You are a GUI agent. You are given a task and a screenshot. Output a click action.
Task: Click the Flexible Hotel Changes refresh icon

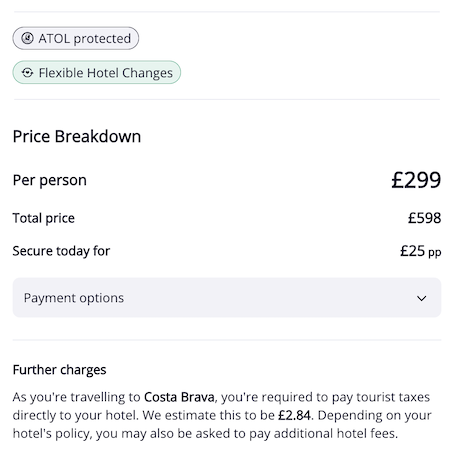click(x=27, y=73)
